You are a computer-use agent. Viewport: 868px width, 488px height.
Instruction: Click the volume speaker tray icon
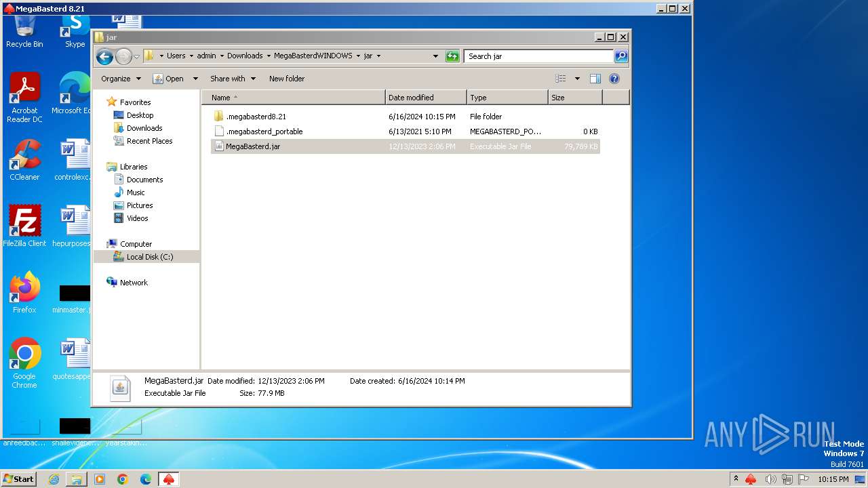[770, 479]
